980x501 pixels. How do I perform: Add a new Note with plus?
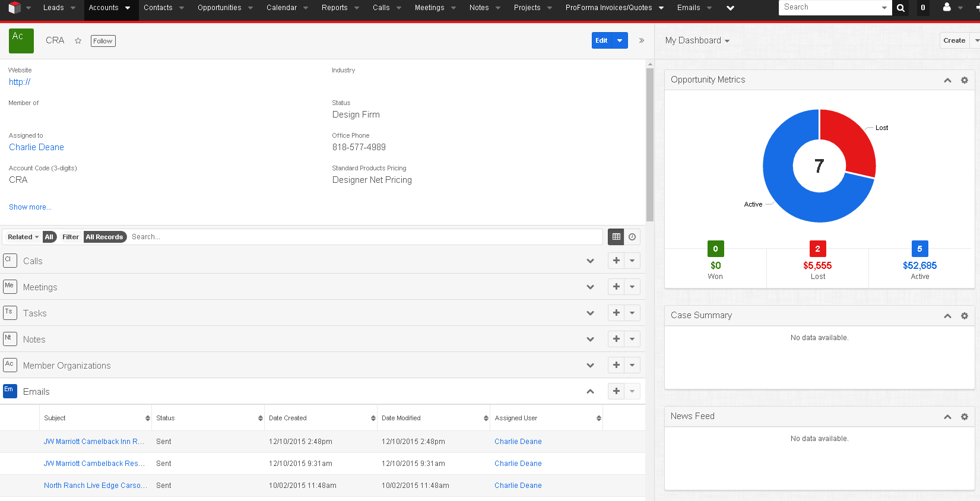pyautogui.click(x=616, y=339)
